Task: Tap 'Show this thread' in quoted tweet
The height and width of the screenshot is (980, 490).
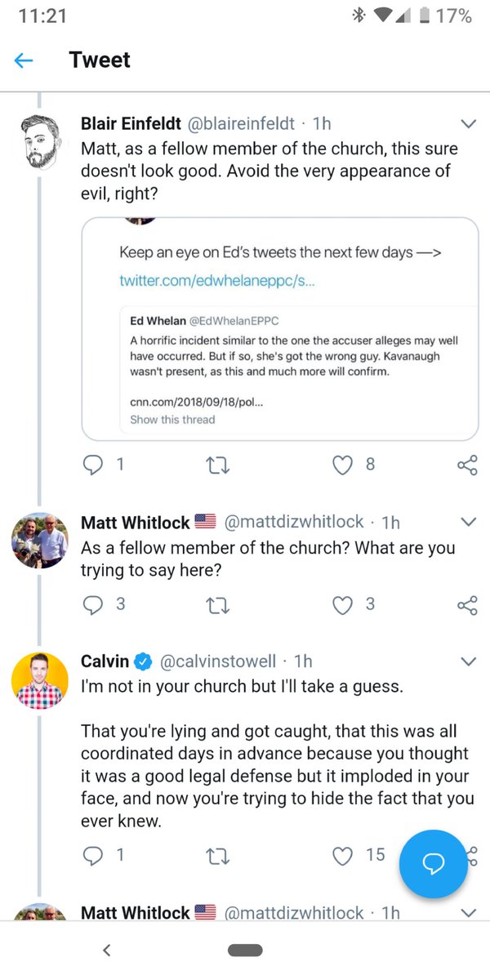Action: point(172,420)
